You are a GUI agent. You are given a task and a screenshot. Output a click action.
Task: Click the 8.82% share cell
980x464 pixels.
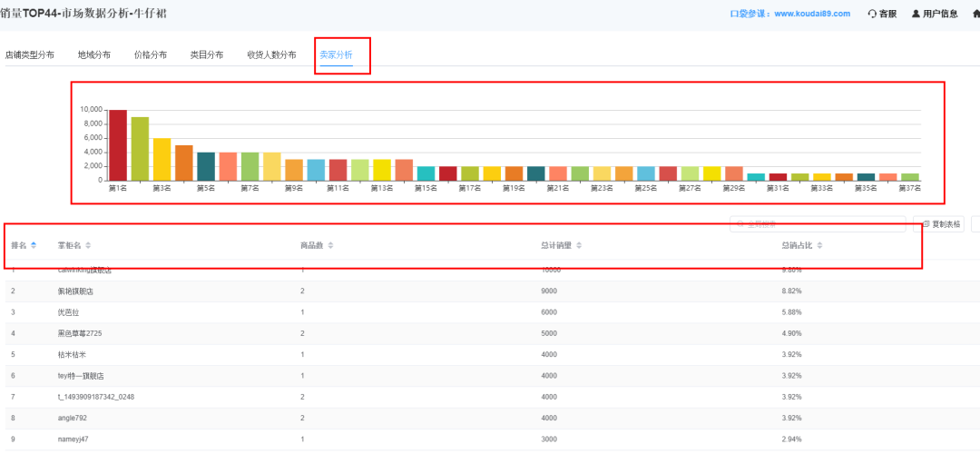[x=792, y=291]
